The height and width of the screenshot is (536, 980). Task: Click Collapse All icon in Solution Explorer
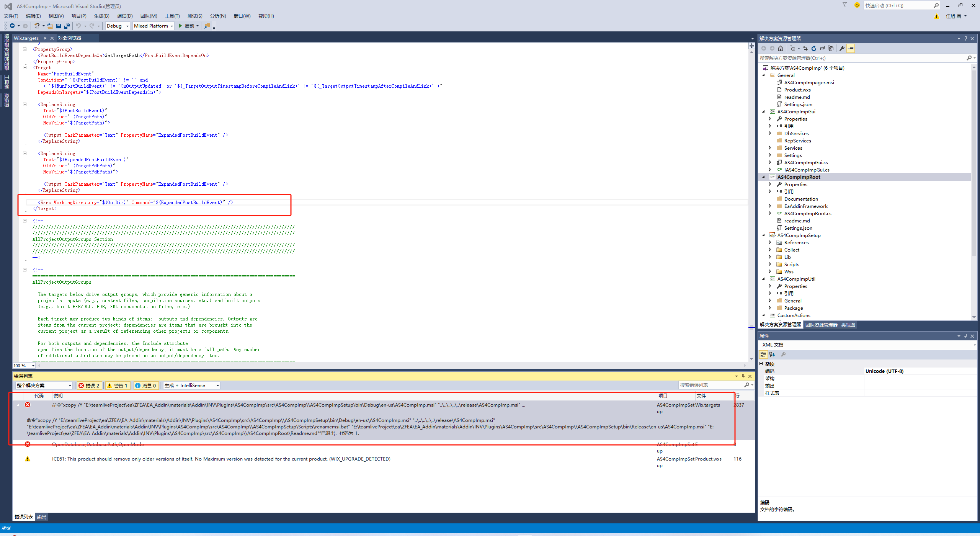point(822,48)
